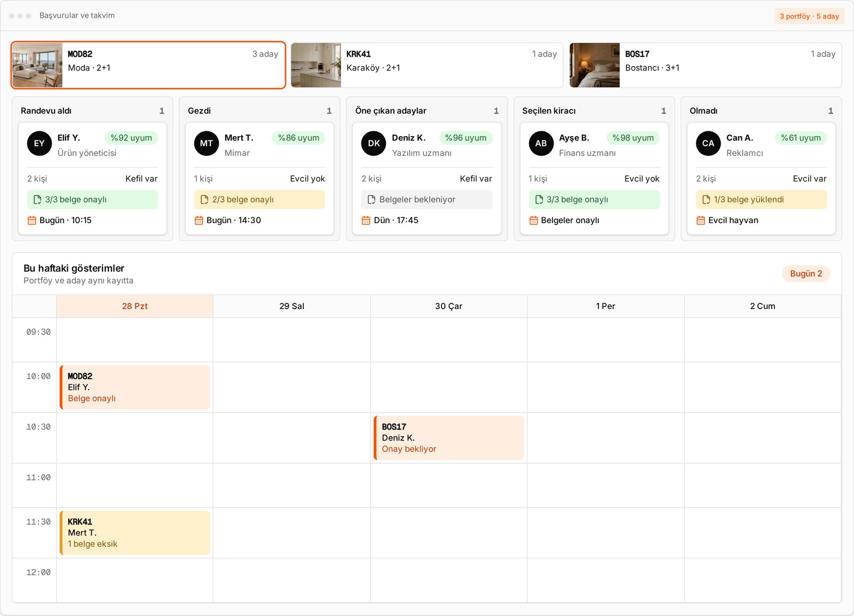The width and height of the screenshot is (854, 616).
Task: Select the 29 Sal day header
Action: tap(292, 306)
